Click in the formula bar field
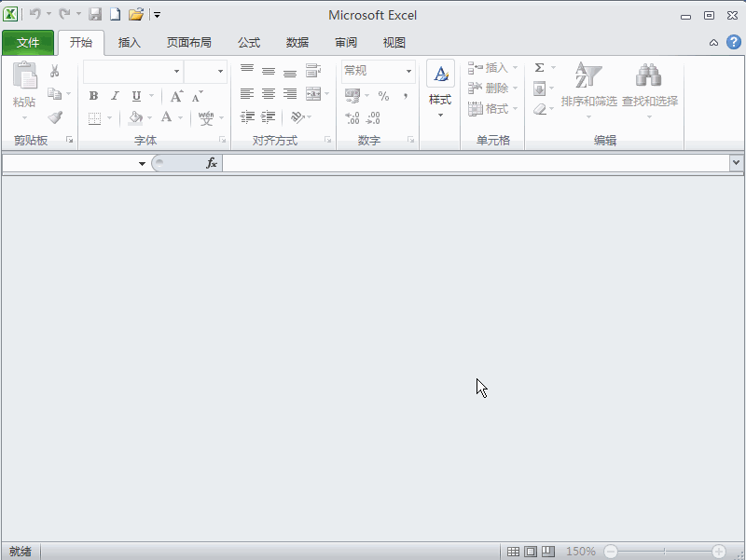The height and width of the screenshot is (560, 746). 476,164
